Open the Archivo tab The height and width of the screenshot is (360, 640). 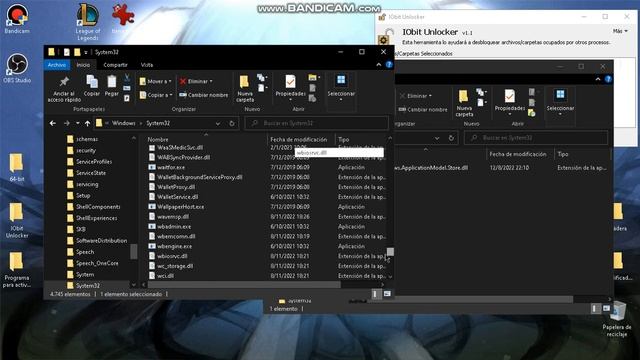[x=57, y=65]
